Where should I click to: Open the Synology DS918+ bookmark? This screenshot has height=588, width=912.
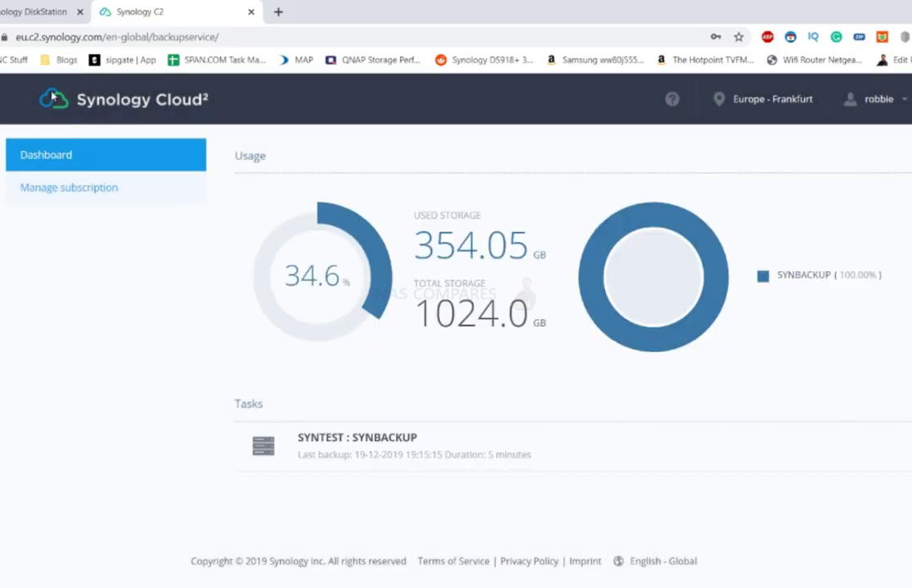484,60
